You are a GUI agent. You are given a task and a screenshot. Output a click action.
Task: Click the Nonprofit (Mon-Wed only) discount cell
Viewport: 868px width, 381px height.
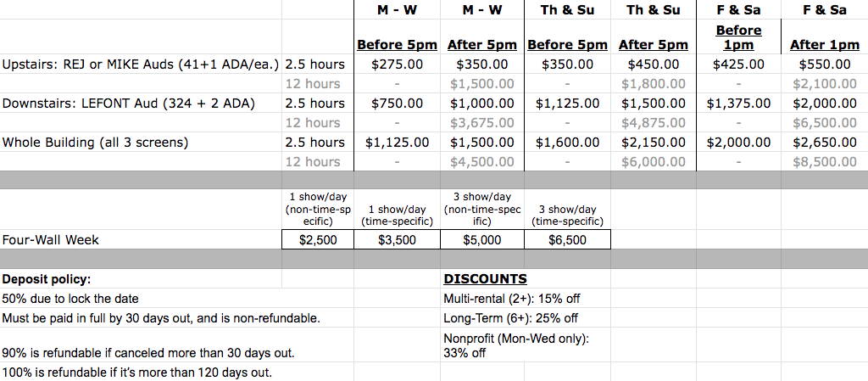click(x=516, y=345)
